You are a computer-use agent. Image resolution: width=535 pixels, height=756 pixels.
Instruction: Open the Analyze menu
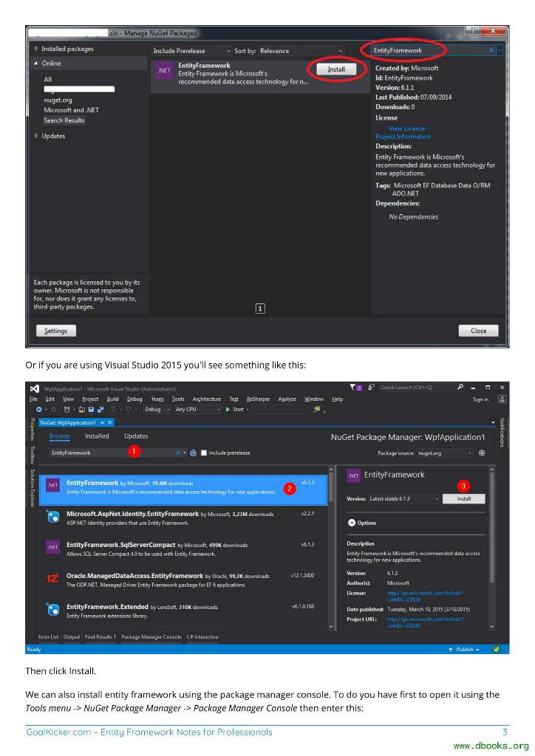coord(287,399)
